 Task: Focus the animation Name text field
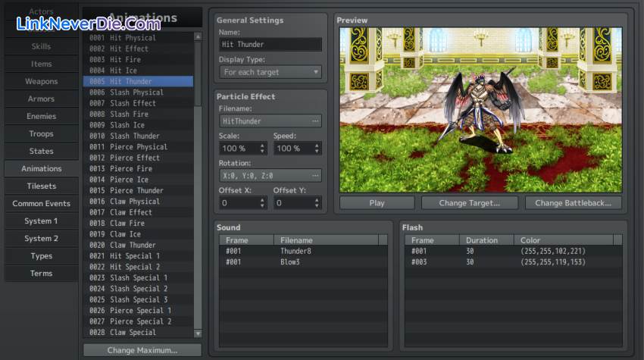point(270,45)
